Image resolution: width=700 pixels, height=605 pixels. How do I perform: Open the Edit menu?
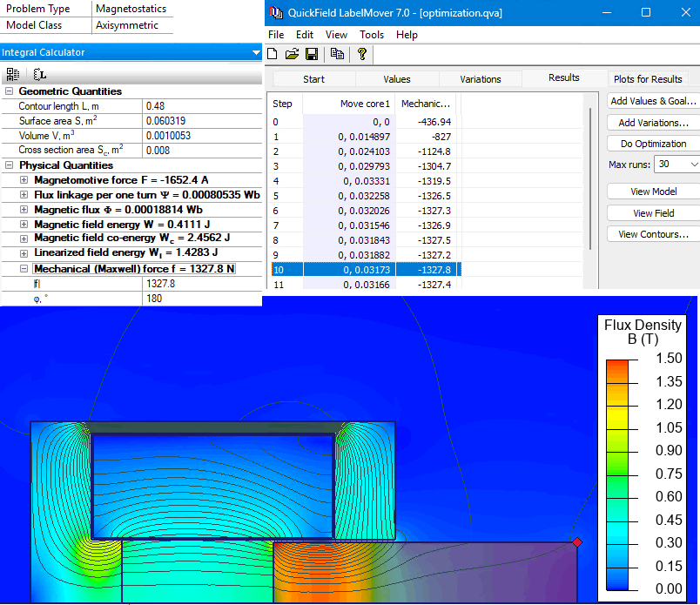pyautogui.click(x=305, y=35)
